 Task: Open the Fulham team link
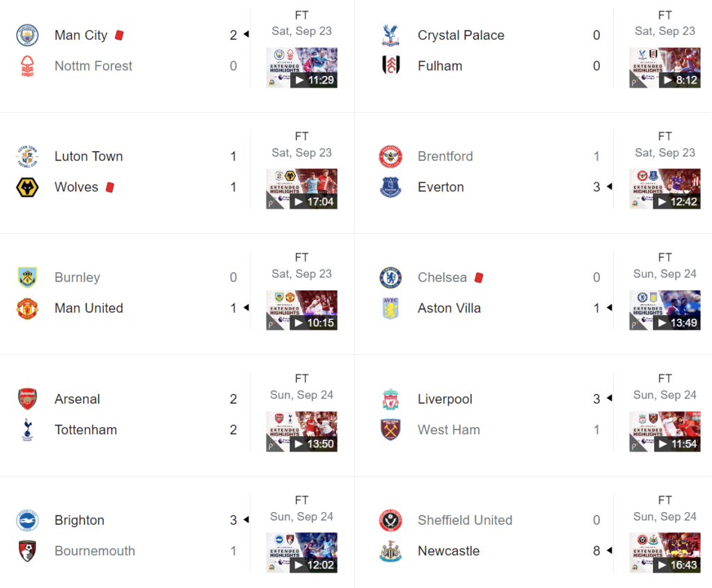click(440, 66)
